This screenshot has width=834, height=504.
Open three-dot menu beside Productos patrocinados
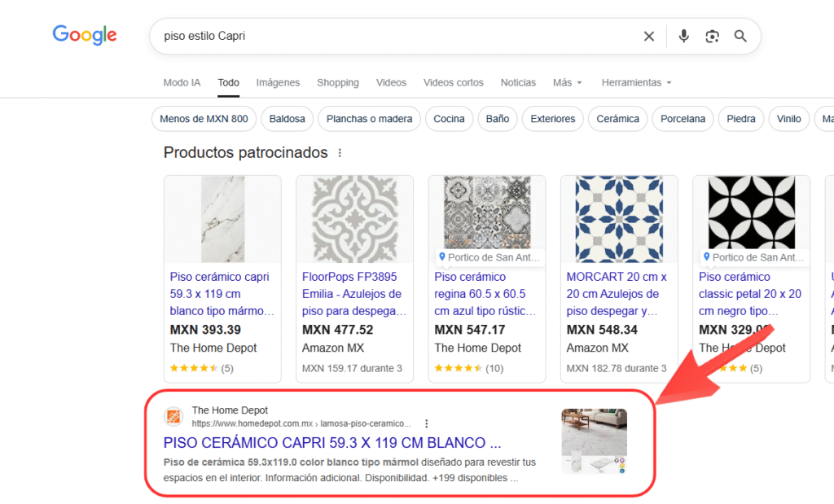(x=340, y=153)
